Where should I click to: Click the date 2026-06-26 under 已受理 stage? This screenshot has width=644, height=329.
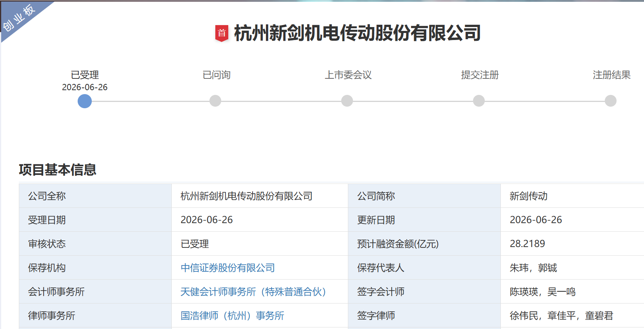tap(85, 87)
